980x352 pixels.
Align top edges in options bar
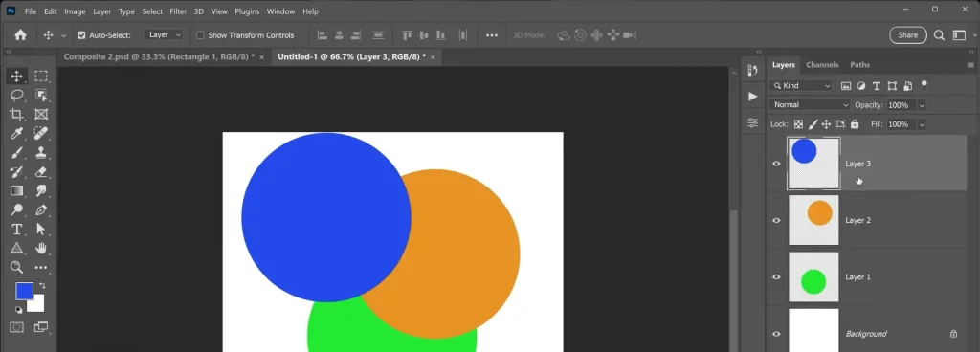tap(408, 35)
